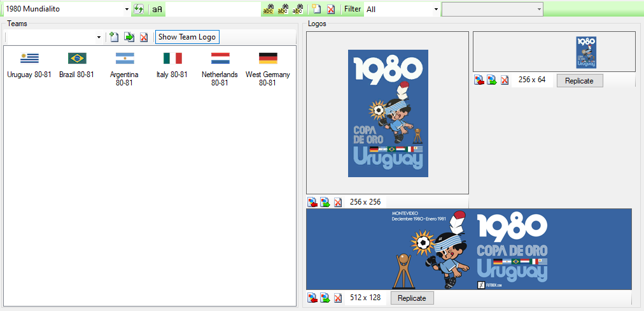This screenshot has height=311, width=644.
Task: Select the Uruguay 80-81 team
Action: click(29, 65)
